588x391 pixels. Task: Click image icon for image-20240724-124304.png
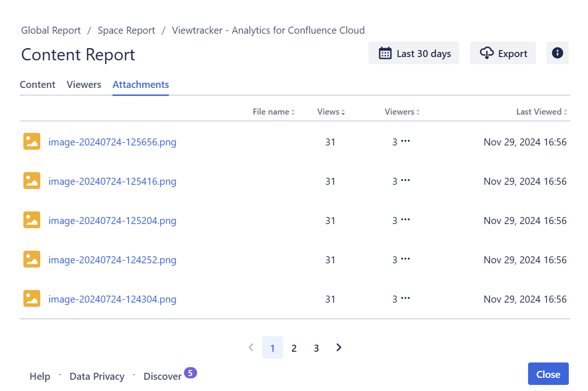pyautogui.click(x=32, y=298)
